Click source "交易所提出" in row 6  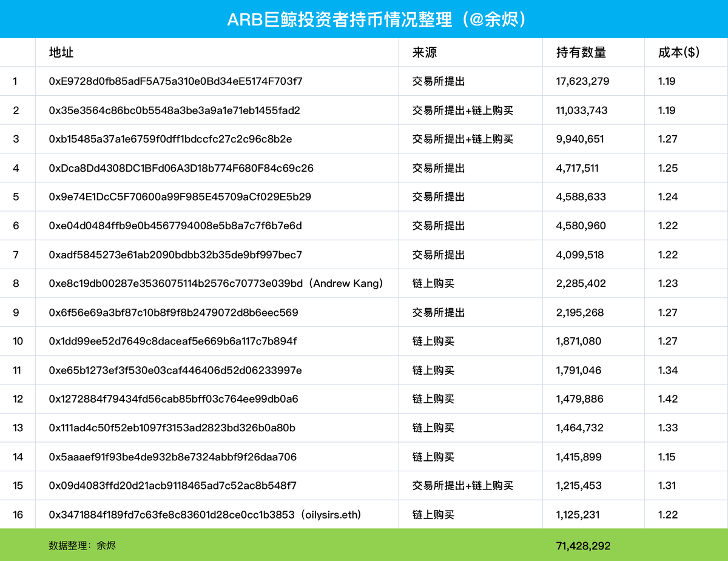[x=439, y=226]
